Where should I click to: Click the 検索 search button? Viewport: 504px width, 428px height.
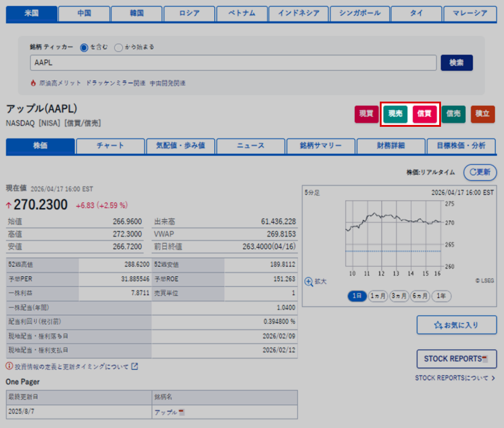tap(456, 62)
